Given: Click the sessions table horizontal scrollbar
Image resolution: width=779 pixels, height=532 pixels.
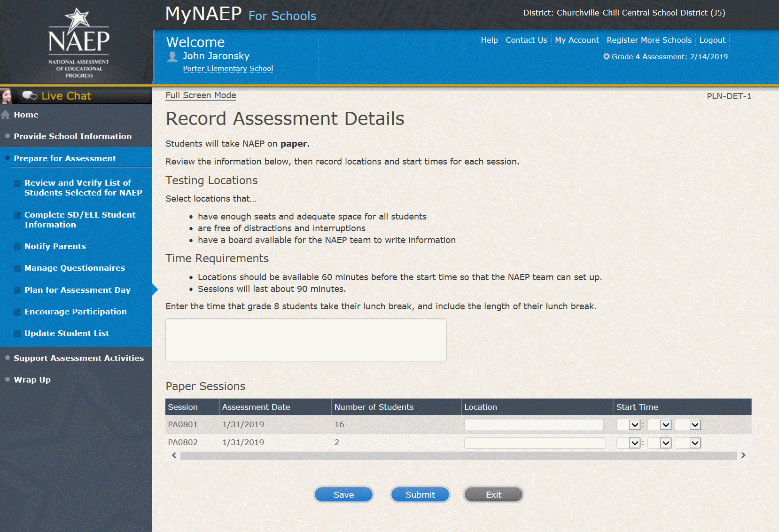Looking at the screenshot, I should 458,455.
